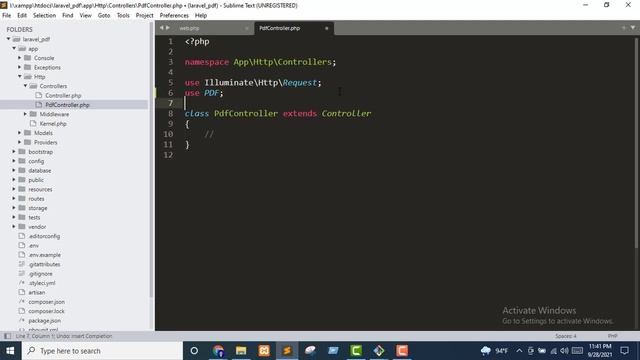Click Sublime Text taskbar icon
The image size is (640, 360).
(x=287, y=351)
